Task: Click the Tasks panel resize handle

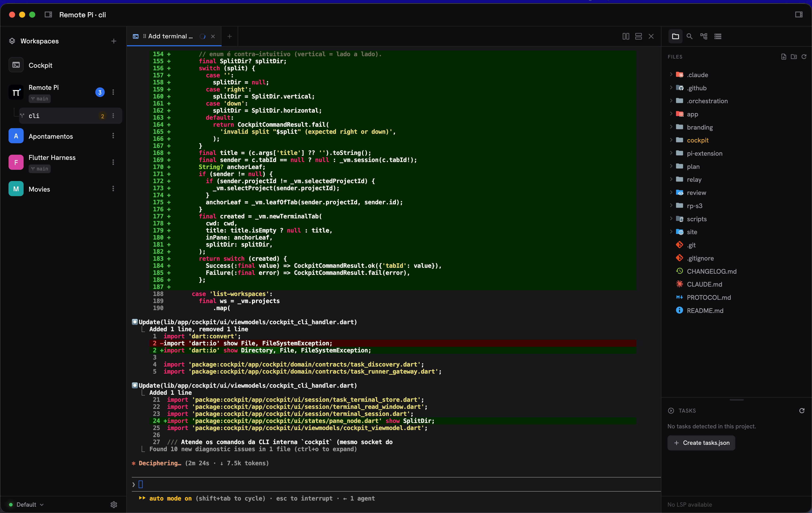Action: click(x=737, y=400)
